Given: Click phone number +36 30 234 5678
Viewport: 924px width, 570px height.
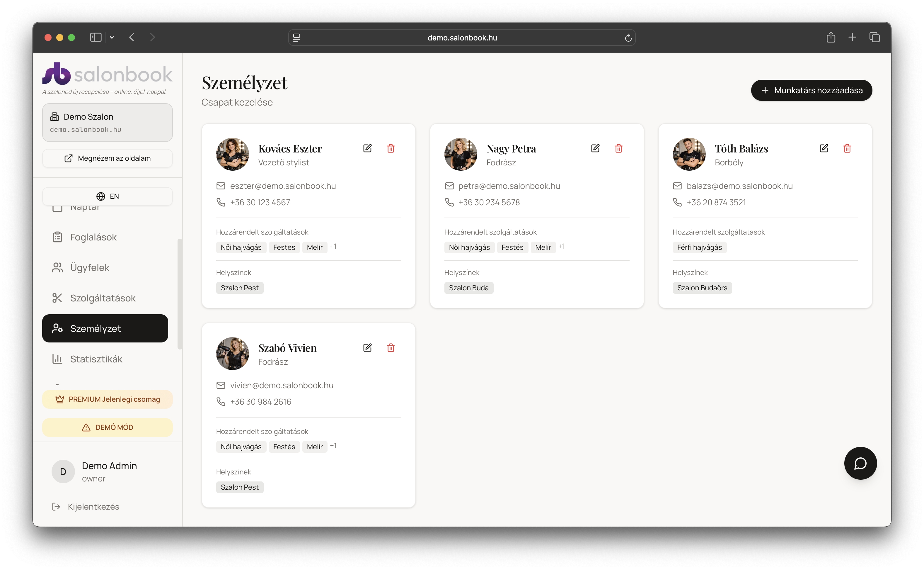Looking at the screenshot, I should coord(489,202).
